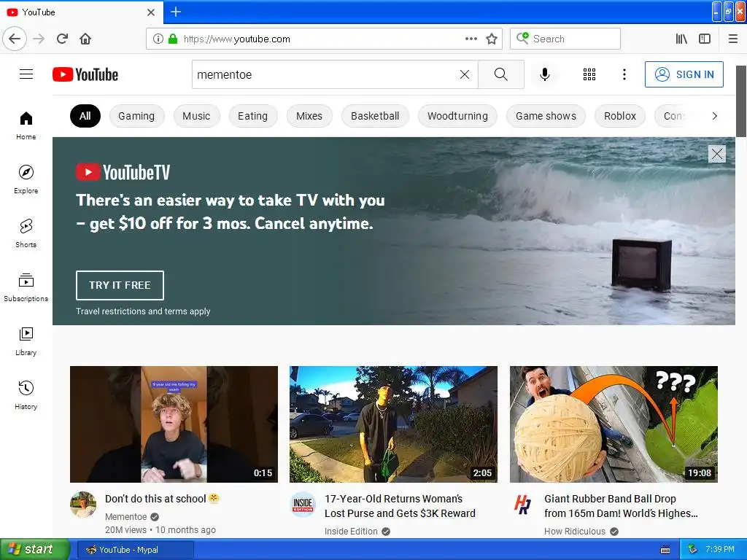Show site information icon in the address bar
Image resolution: width=747 pixels, height=560 pixels.
(x=158, y=39)
